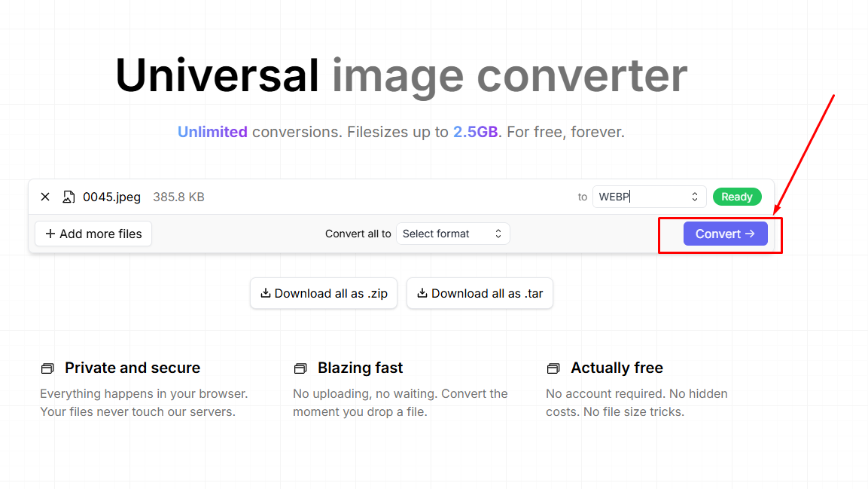This screenshot has width=868, height=489.
Task: Click the plus icon on Add more files
Action: coord(48,234)
